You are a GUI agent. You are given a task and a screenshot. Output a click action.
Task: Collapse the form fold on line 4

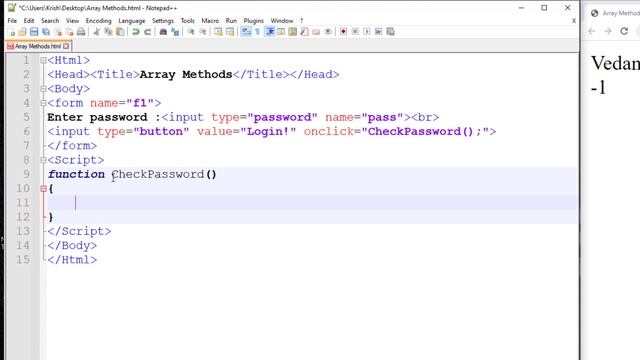click(43, 103)
